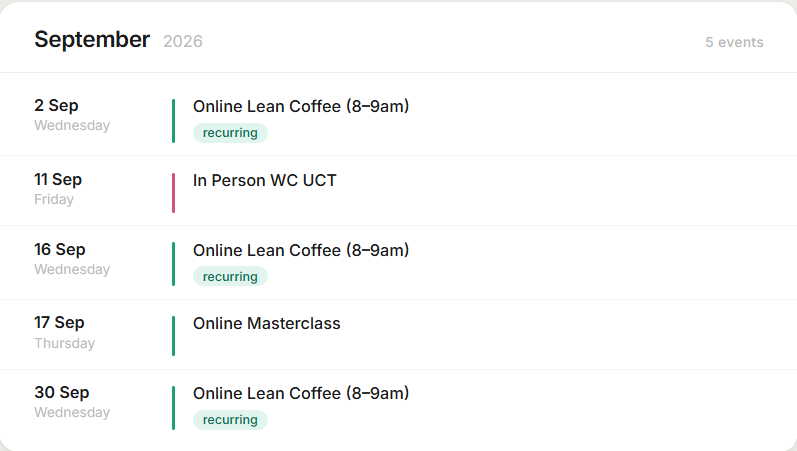This screenshot has width=797, height=451.
Task: Select the green color bar for 17 Sep
Action: click(x=173, y=336)
